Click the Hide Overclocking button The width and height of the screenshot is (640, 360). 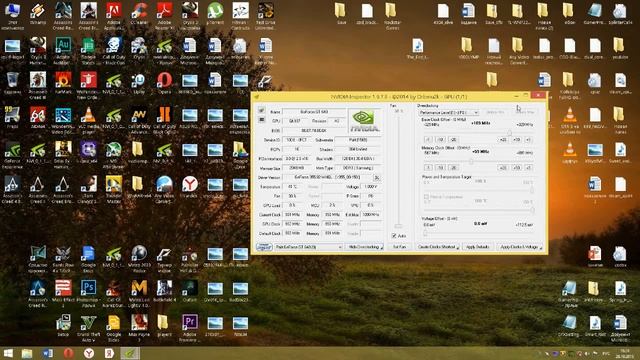coord(364,247)
